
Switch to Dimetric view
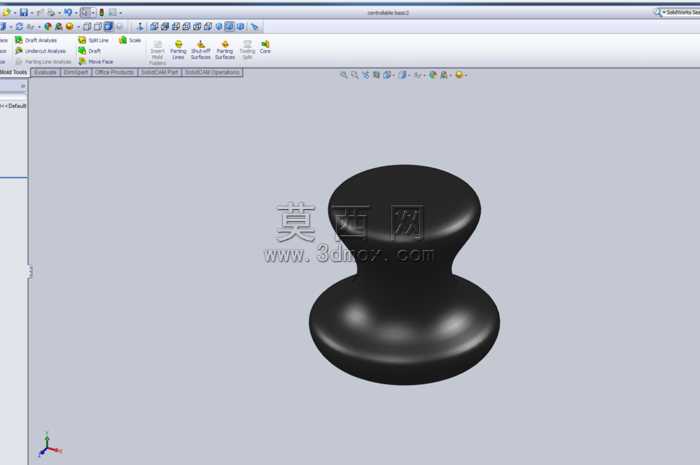(241, 27)
